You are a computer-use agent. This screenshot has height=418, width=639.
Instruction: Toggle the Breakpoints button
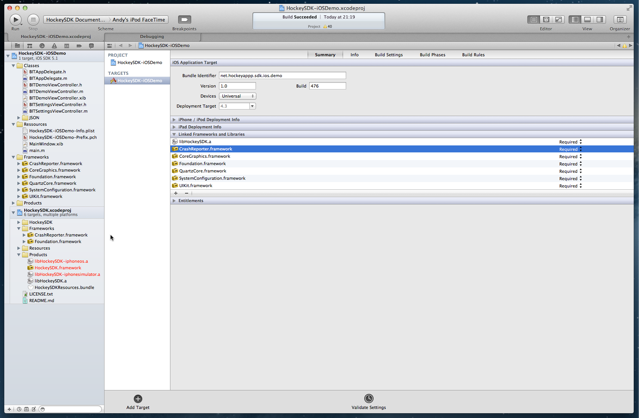[184, 20]
